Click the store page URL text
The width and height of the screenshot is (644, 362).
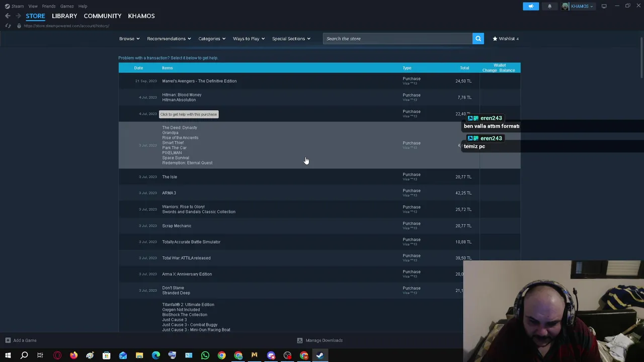pos(66,26)
